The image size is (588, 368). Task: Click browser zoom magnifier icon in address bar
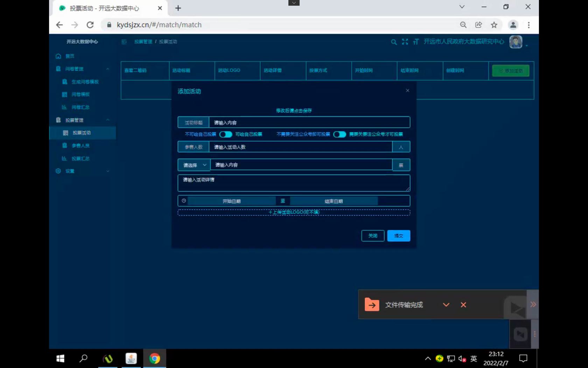click(463, 25)
